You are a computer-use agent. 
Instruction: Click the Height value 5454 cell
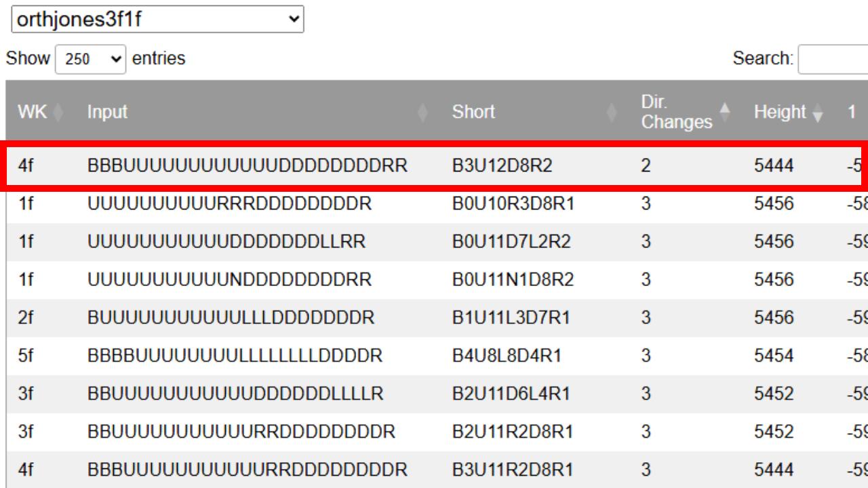773,356
